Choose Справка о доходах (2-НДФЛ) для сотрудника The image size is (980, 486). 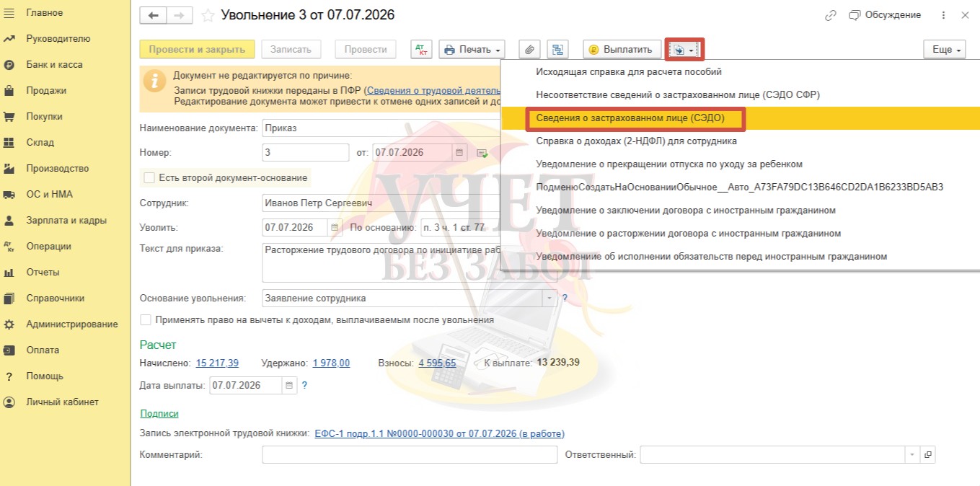pos(636,141)
